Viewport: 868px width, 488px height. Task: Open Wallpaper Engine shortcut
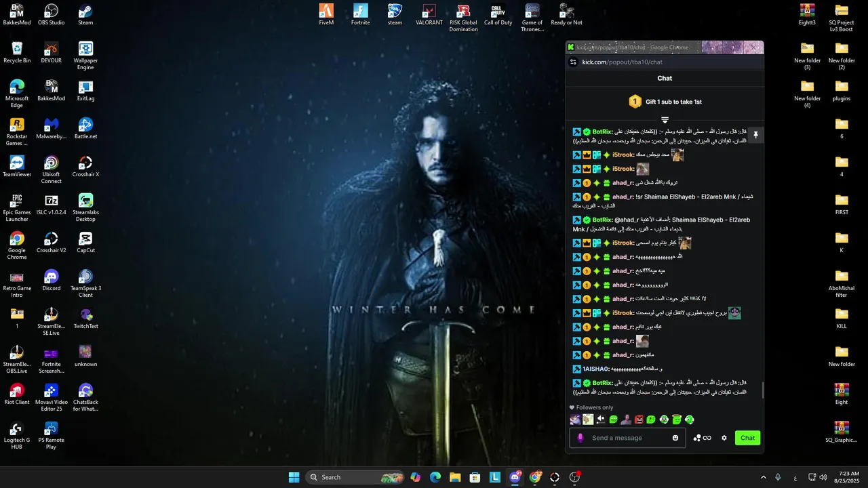coord(85,56)
